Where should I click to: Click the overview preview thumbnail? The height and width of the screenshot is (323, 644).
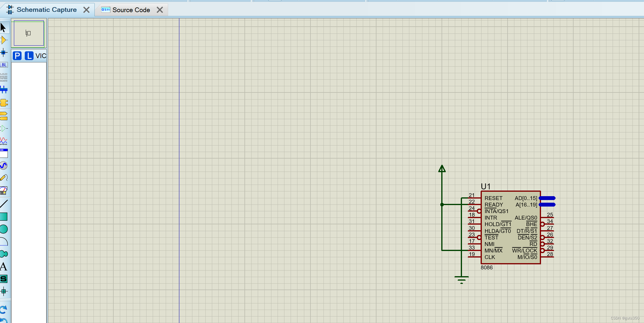click(x=29, y=33)
